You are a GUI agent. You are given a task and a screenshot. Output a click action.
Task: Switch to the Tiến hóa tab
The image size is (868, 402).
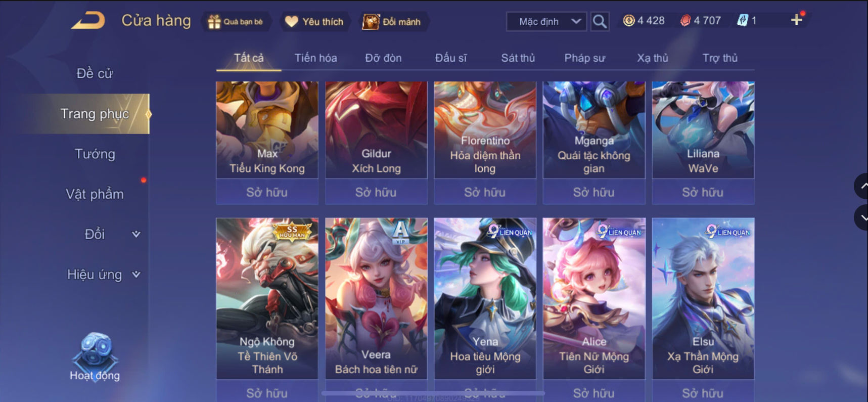[315, 58]
